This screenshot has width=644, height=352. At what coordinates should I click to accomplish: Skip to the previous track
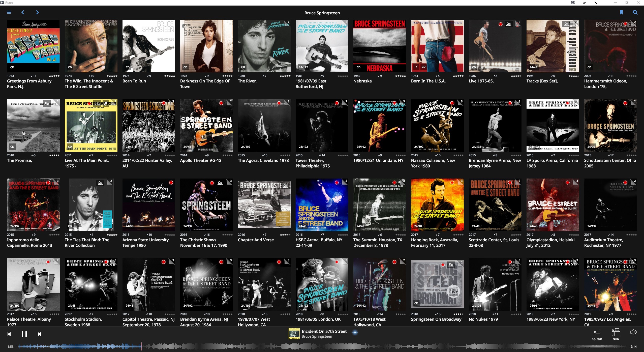point(9,334)
